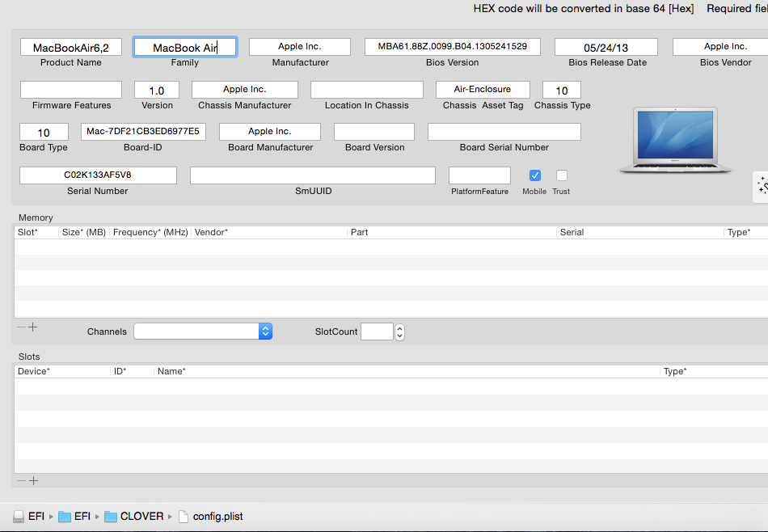Enable the Trust checkbox

coord(562,175)
